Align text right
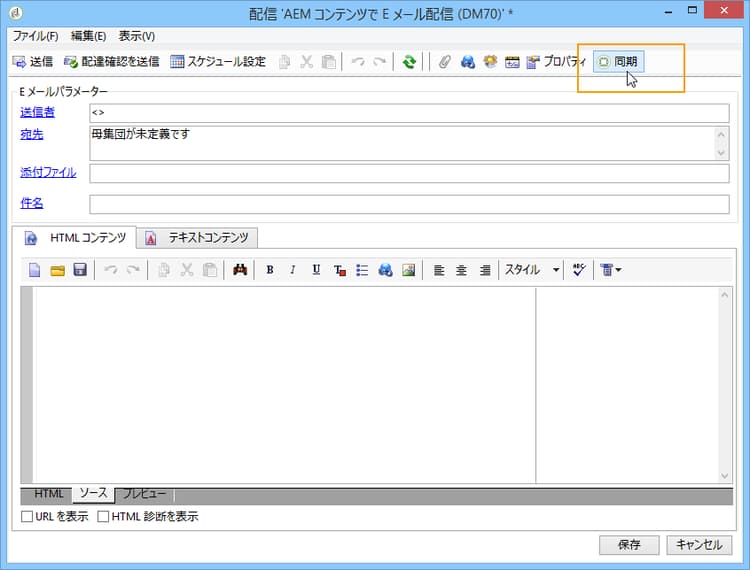Image resolution: width=750 pixels, height=570 pixels. tap(485, 270)
